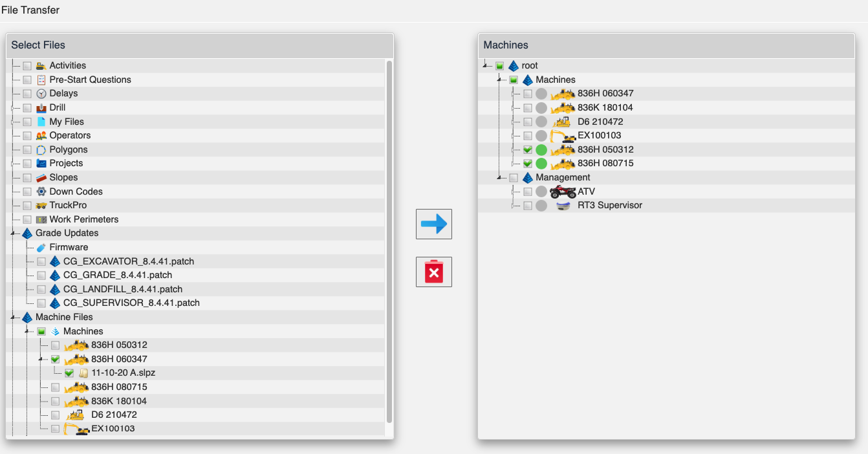This screenshot has width=868, height=454.
Task: Check the RT3 Supervisor checkbox
Action: (528, 205)
